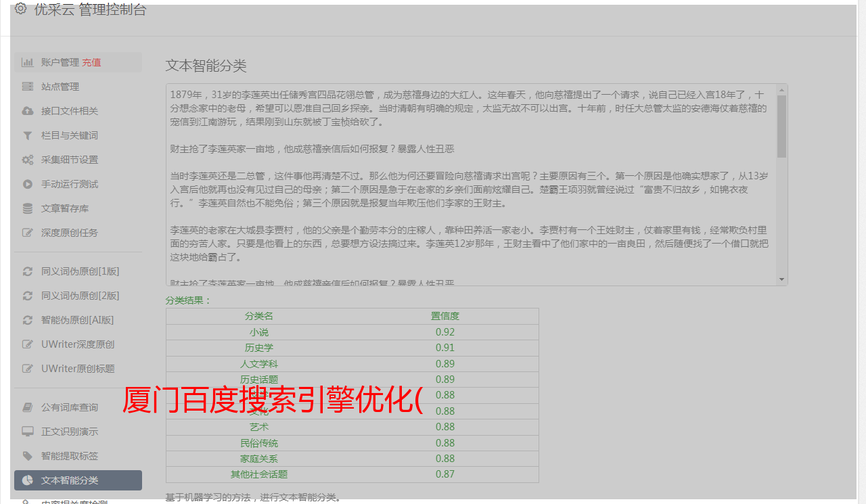Click the text area scrollbar up arrow
Viewport: 866px width, 504px height.
pos(782,90)
